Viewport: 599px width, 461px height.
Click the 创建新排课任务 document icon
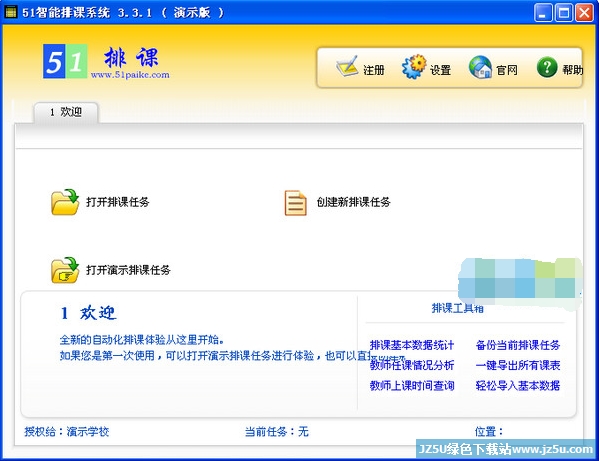(295, 203)
